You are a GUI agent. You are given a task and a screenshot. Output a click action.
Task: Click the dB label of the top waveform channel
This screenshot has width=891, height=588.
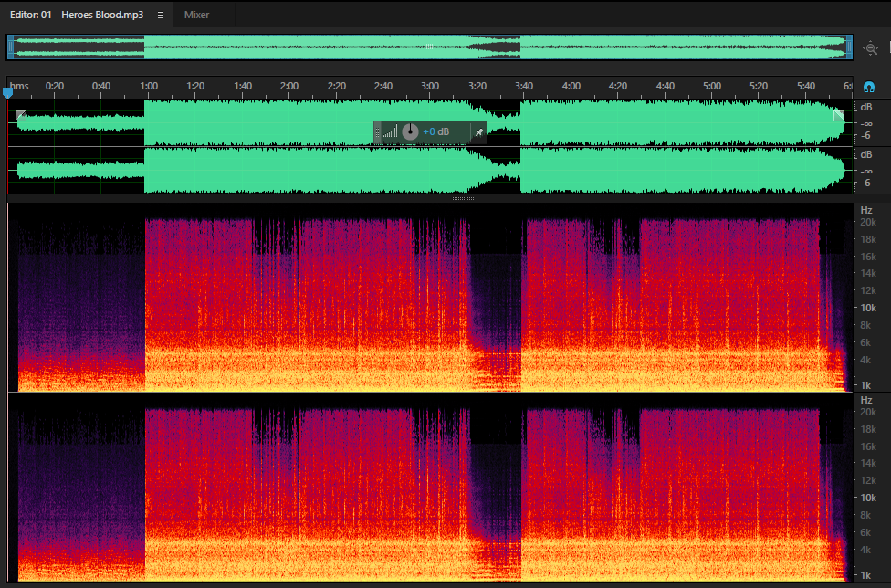tap(866, 107)
